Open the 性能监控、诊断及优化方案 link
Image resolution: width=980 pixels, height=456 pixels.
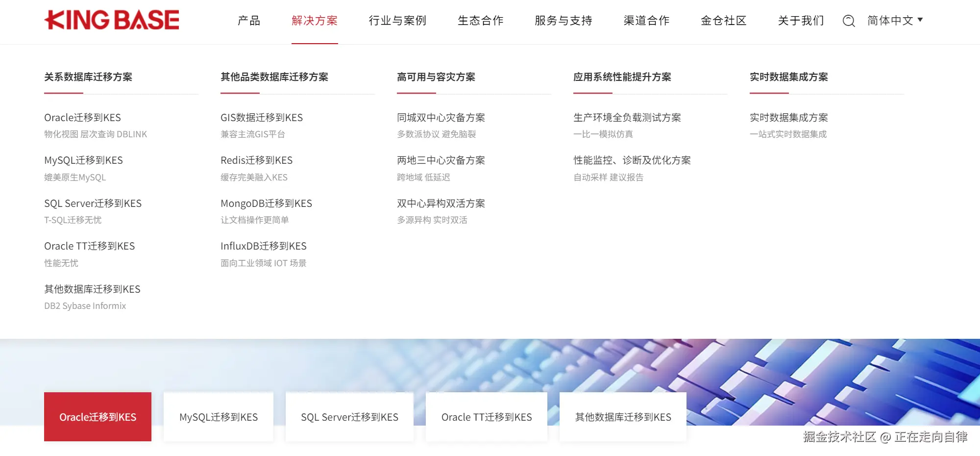tap(632, 160)
